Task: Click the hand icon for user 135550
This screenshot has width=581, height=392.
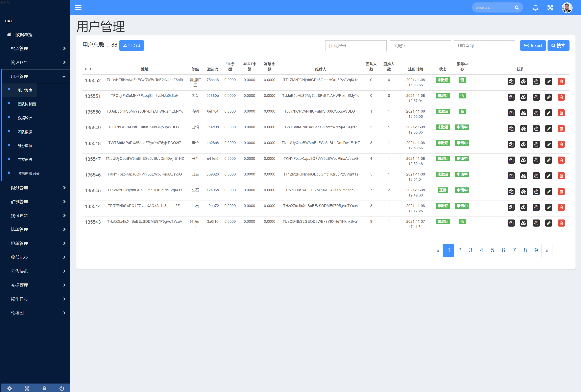Action: pos(536,113)
